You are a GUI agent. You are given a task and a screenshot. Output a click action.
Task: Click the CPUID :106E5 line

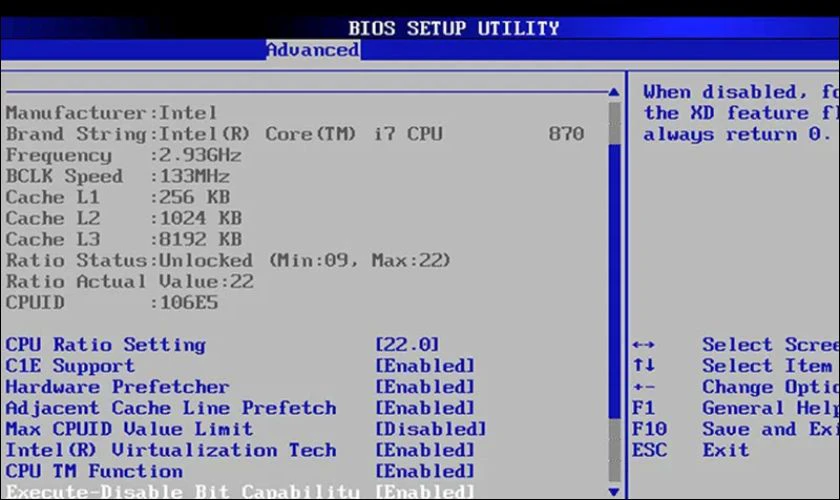pos(111,303)
